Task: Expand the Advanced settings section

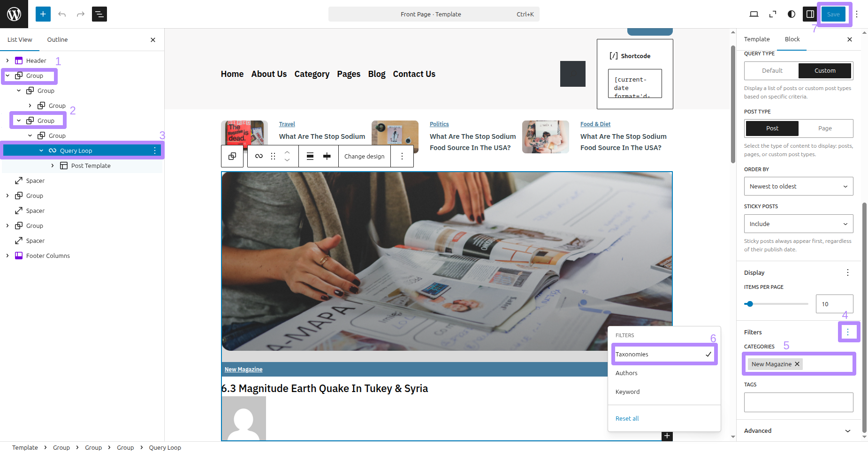Action: pyautogui.click(x=798, y=431)
